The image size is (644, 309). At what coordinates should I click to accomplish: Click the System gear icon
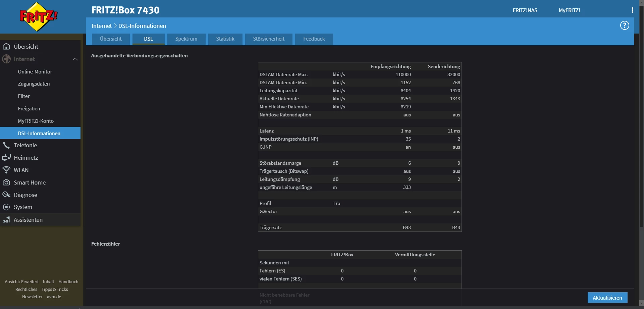(x=6, y=207)
